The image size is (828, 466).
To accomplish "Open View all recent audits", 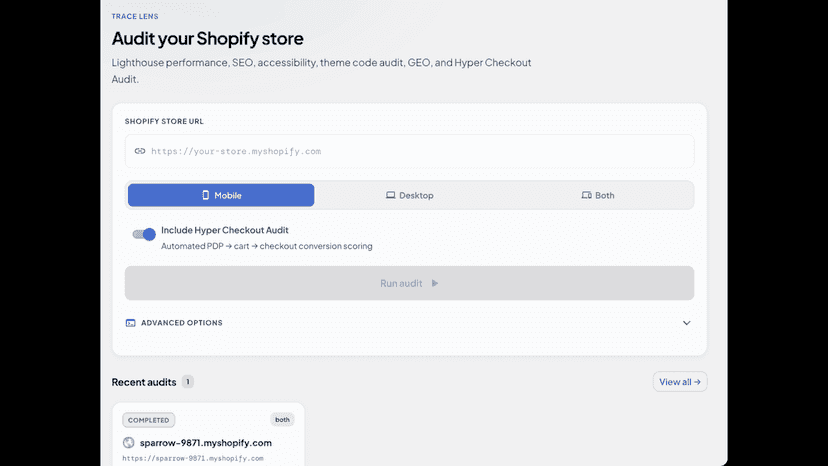I will 680,381.
